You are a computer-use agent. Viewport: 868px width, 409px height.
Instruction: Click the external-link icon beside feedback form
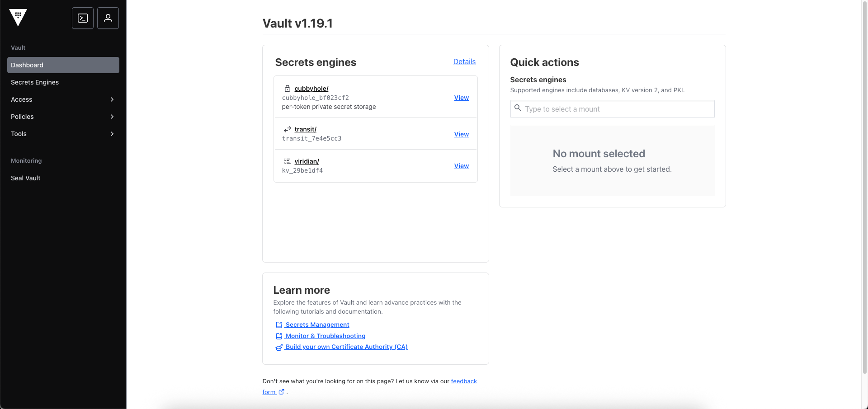(281, 392)
